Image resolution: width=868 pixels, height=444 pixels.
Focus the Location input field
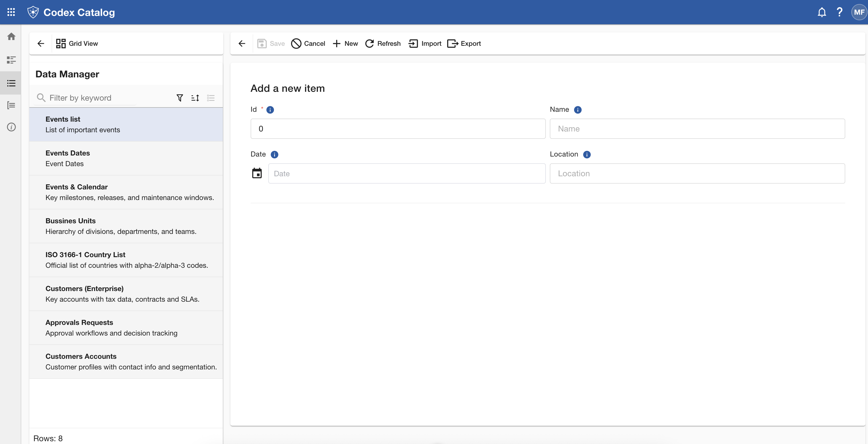pos(697,173)
